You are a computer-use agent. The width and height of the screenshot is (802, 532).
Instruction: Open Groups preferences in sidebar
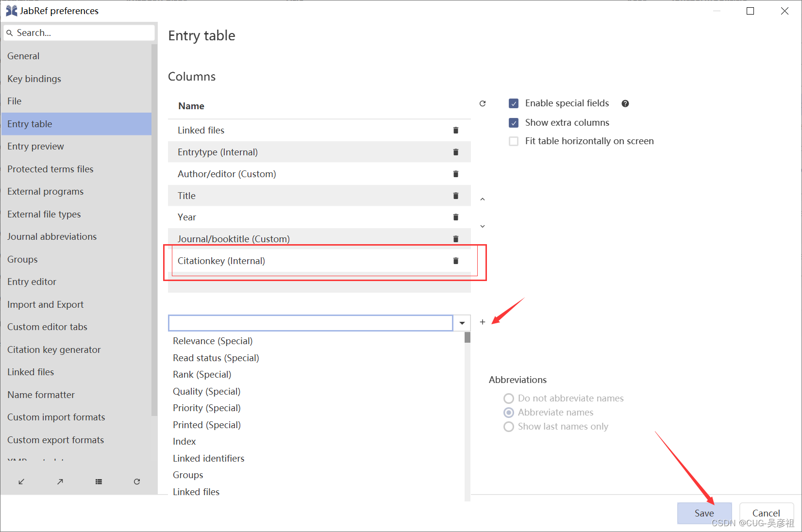[76, 259]
